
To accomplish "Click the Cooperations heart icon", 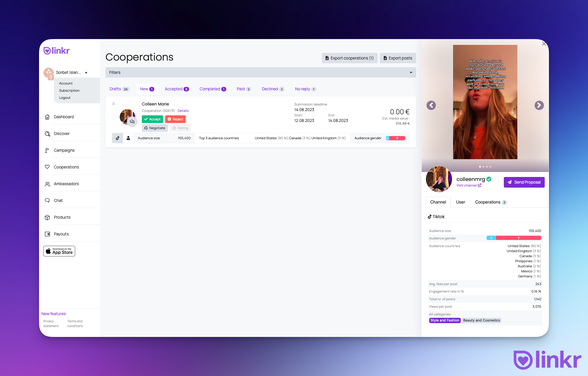I will coord(47,167).
